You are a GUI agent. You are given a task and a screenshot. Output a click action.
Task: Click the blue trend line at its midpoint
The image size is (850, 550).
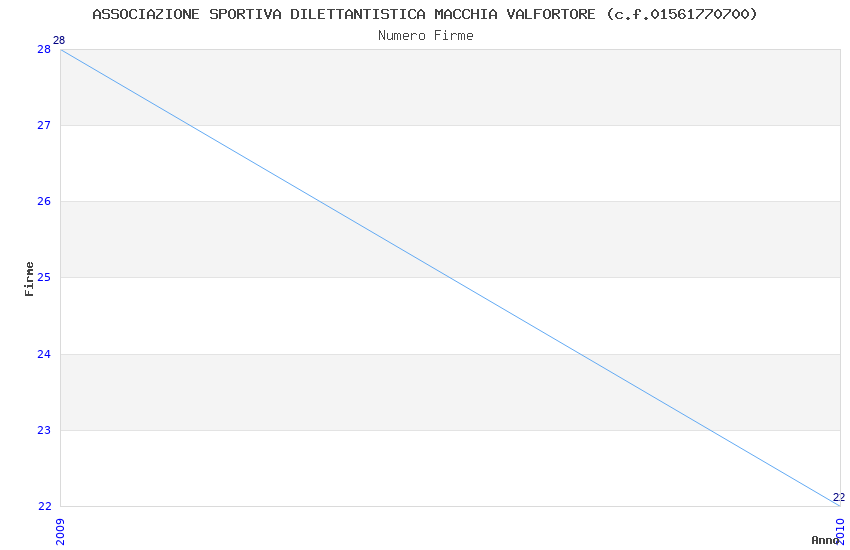pyautogui.click(x=450, y=277)
